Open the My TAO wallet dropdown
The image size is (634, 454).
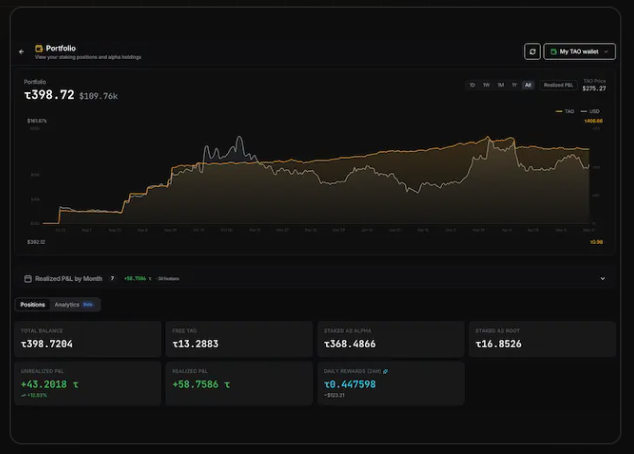(579, 51)
